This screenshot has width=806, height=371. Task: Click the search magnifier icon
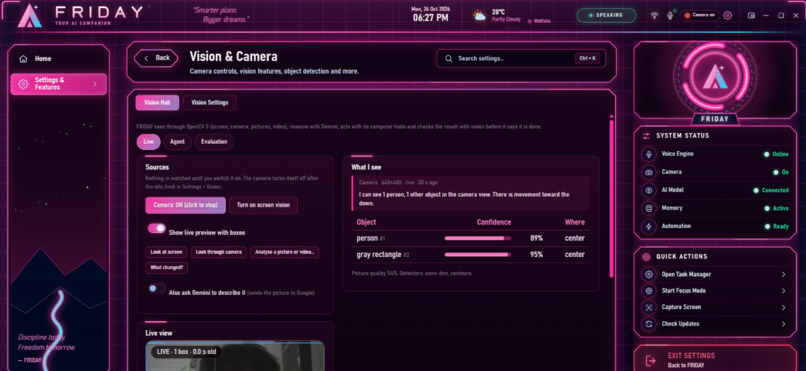[449, 59]
